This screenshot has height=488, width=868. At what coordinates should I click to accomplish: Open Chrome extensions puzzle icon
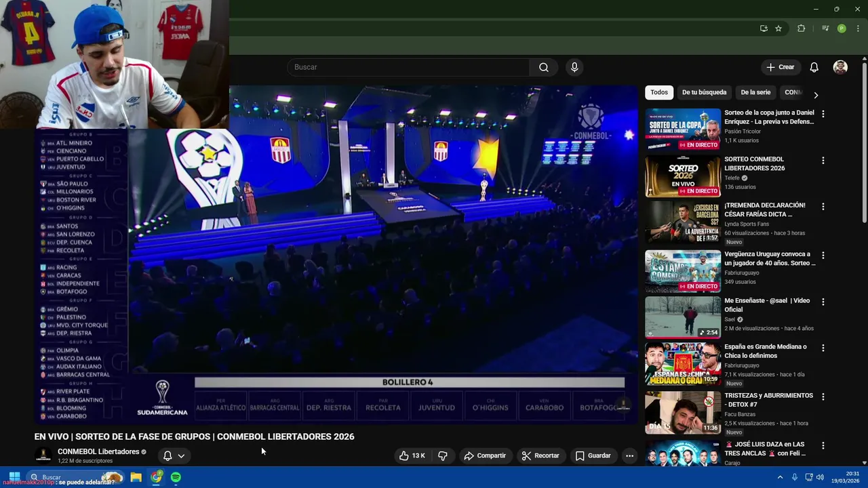point(802,28)
